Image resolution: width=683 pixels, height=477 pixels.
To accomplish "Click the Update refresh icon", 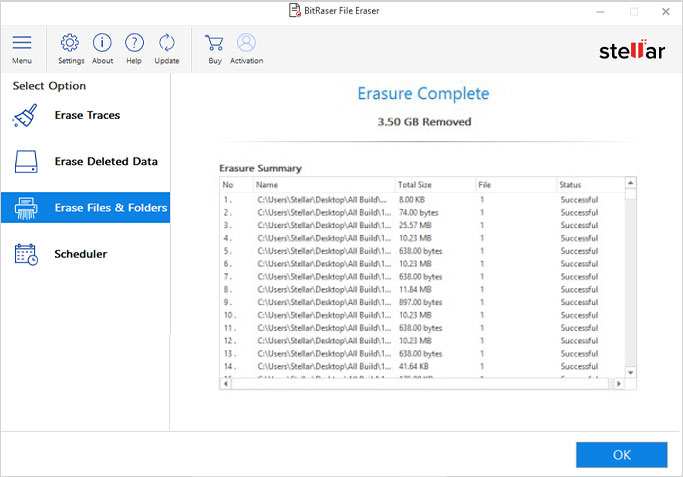I will click(x=166, y=43).
